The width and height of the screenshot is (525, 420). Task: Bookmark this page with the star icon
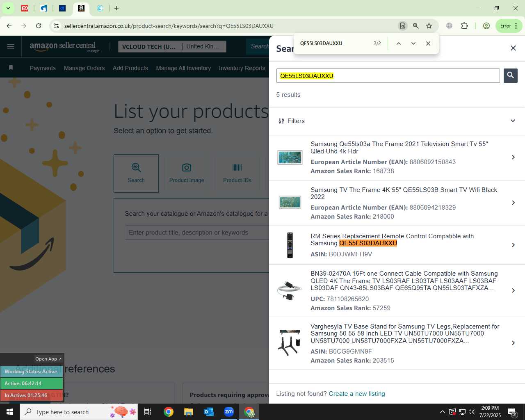(429, 26)
